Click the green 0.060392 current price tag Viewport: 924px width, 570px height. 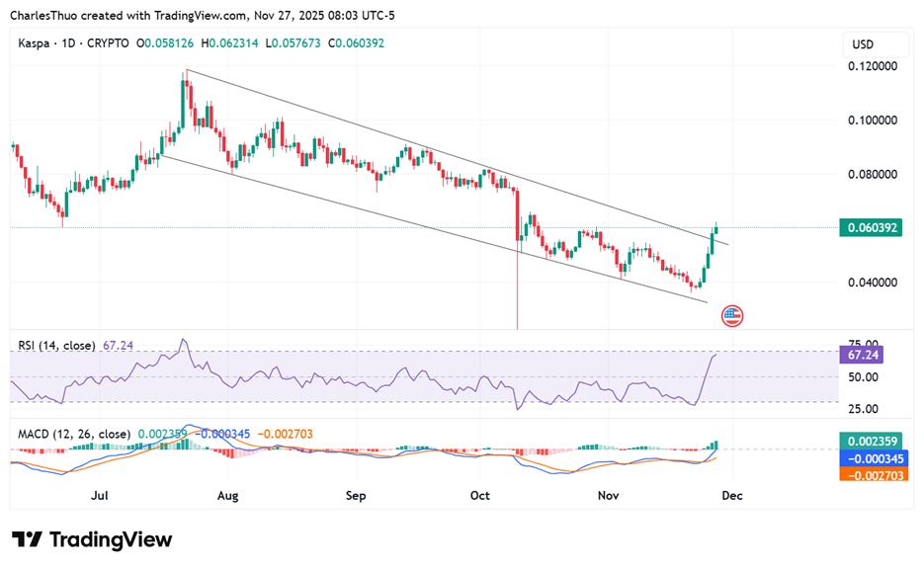click(873, 227)
